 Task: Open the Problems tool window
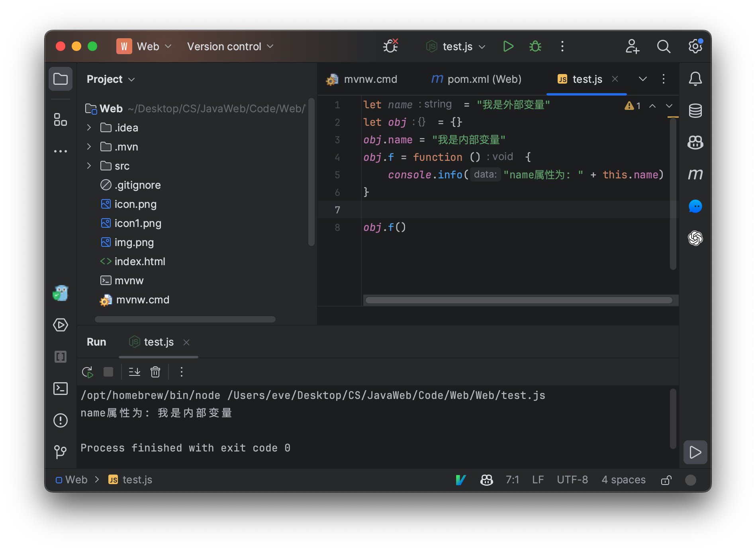61,420
